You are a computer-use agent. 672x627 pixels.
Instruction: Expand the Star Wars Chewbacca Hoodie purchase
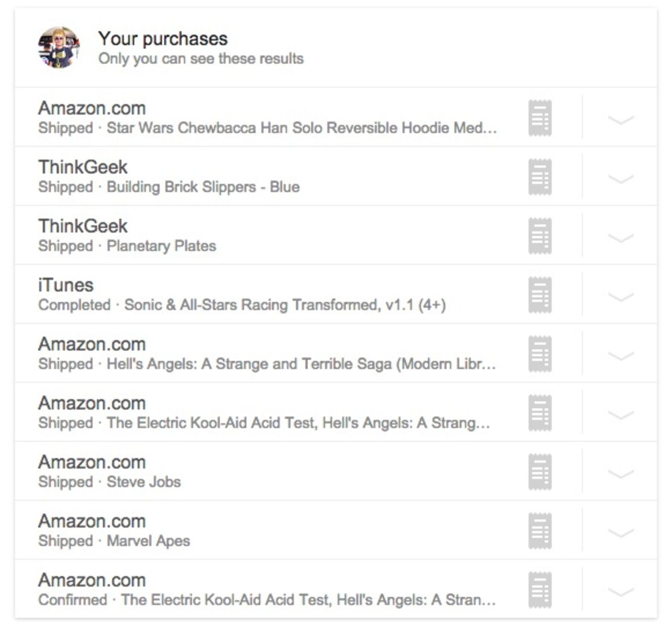tap(621, 120)
